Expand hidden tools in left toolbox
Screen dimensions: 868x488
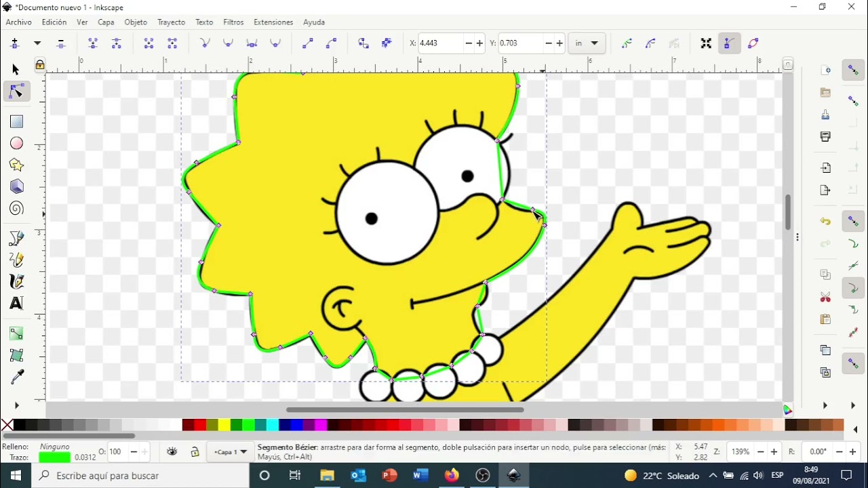tap(16, 406)
